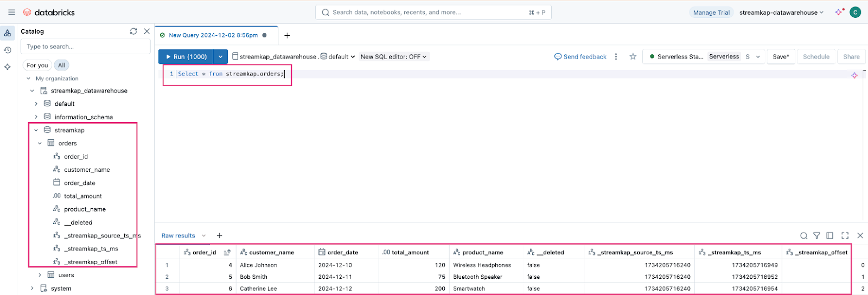
Task: Expand the information_schema node
Action: point(36,117)
